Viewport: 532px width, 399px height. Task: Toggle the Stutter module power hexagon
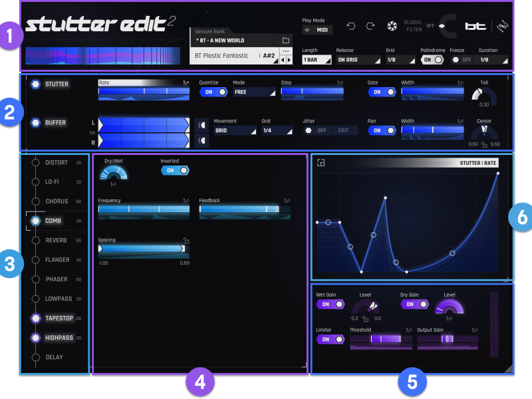point(36,84)
